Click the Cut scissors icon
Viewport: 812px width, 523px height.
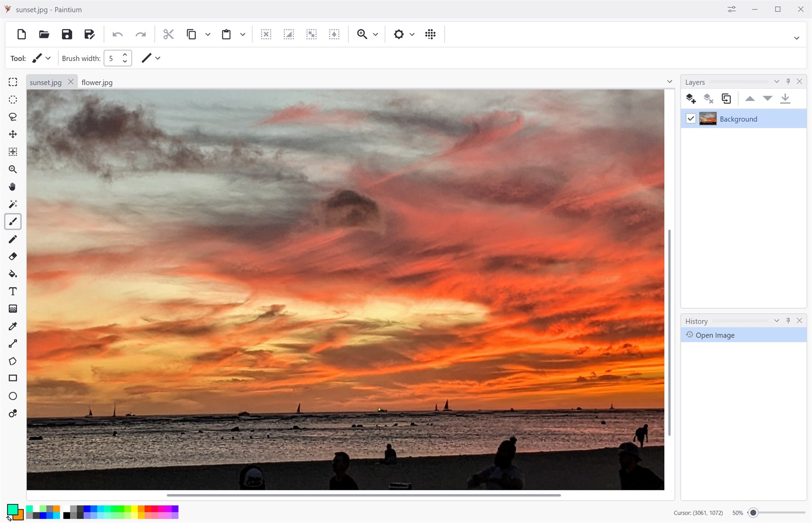tap(168, 34)
